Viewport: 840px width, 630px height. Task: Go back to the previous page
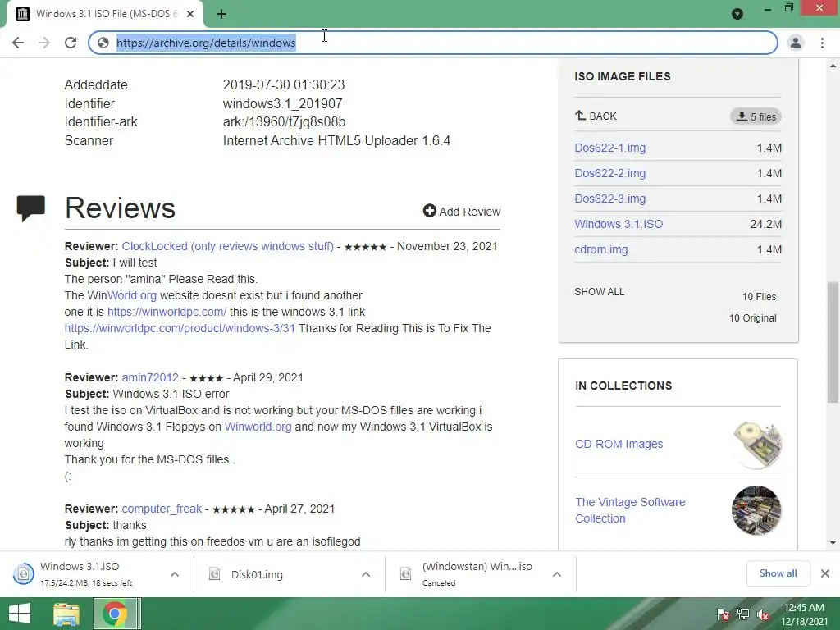pos(18,43)
